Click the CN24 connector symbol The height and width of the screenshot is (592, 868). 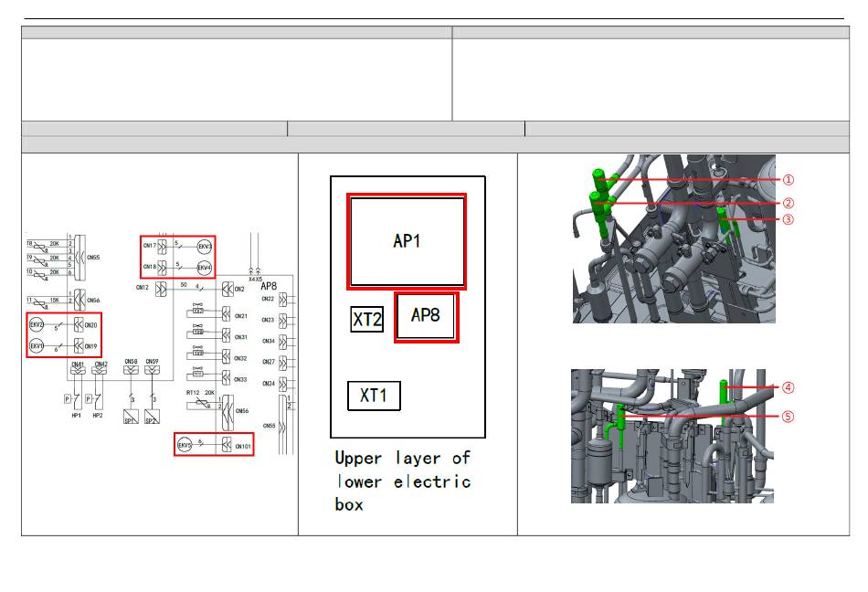click(x=283, y=384)
